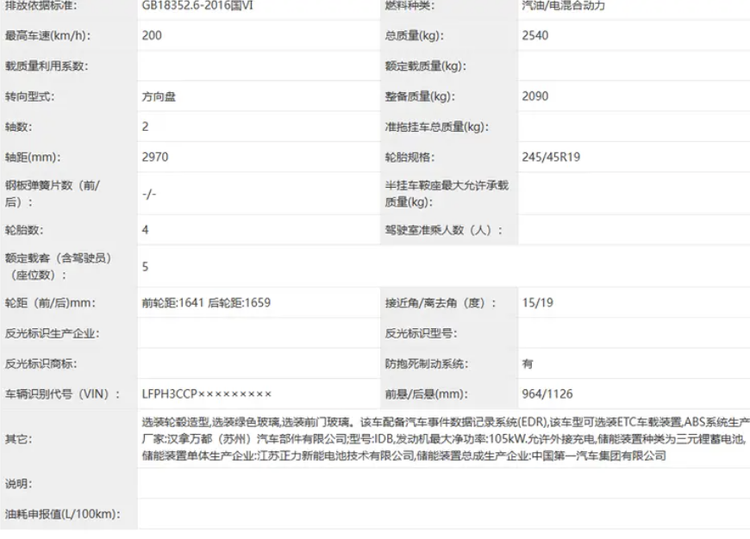Click the track width value 前轮距:1641 后轮距:1659

207,303
